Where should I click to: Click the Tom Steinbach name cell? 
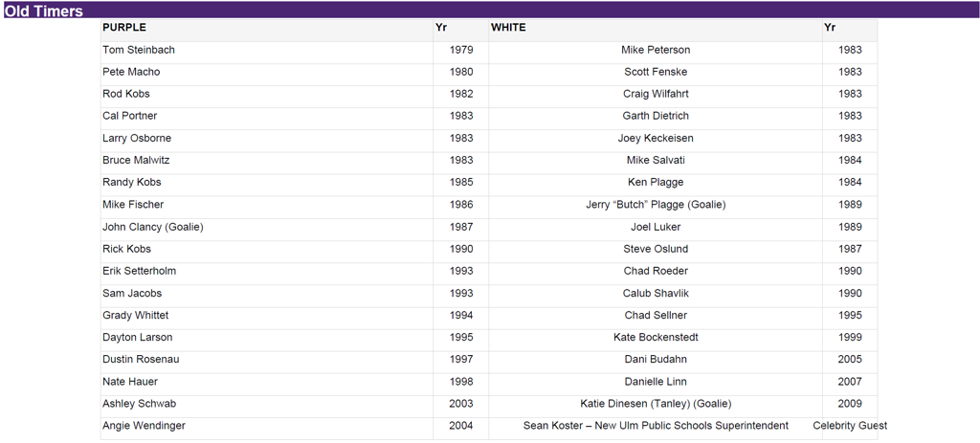pyautogui.click(x=139, y=50)
